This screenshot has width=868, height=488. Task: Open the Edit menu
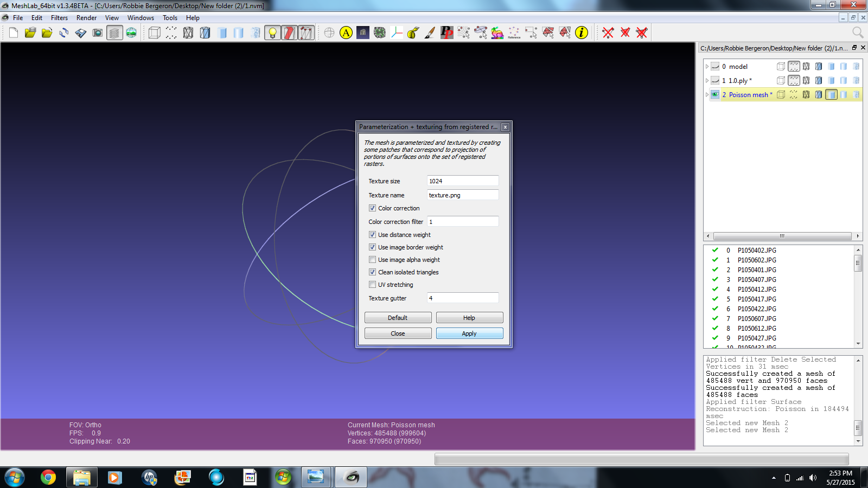click(x=37, y=18)
